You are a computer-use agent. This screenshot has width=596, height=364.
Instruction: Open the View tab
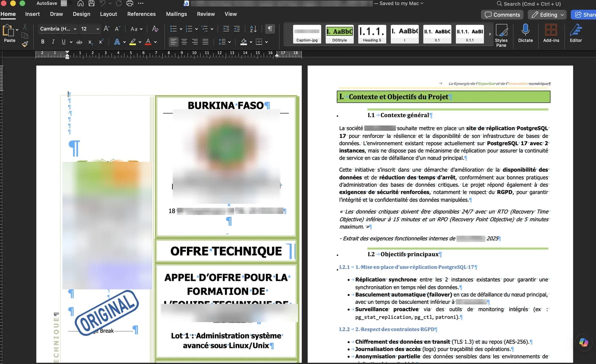[231, 14]
